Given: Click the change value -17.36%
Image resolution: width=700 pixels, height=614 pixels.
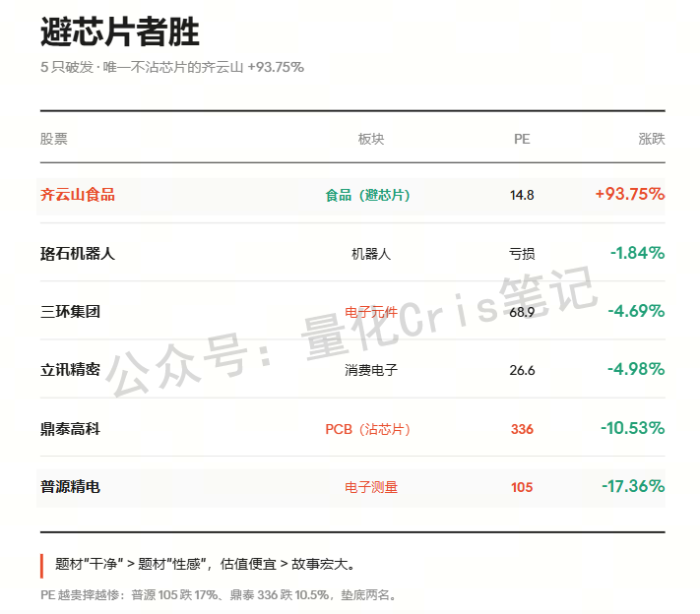Looking at the screenshot, I should click(x=633, y=486).
